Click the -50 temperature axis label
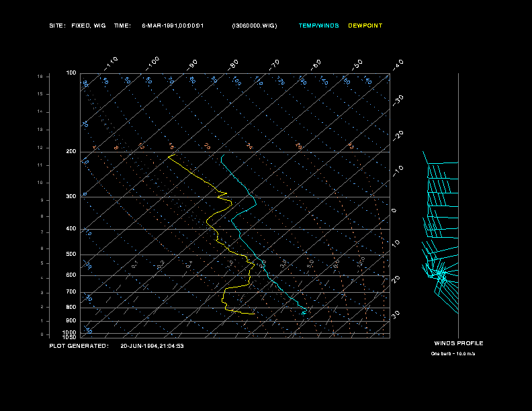Image resolution: width=532 pixels, height=411 pixels. (x=357, y=65)
